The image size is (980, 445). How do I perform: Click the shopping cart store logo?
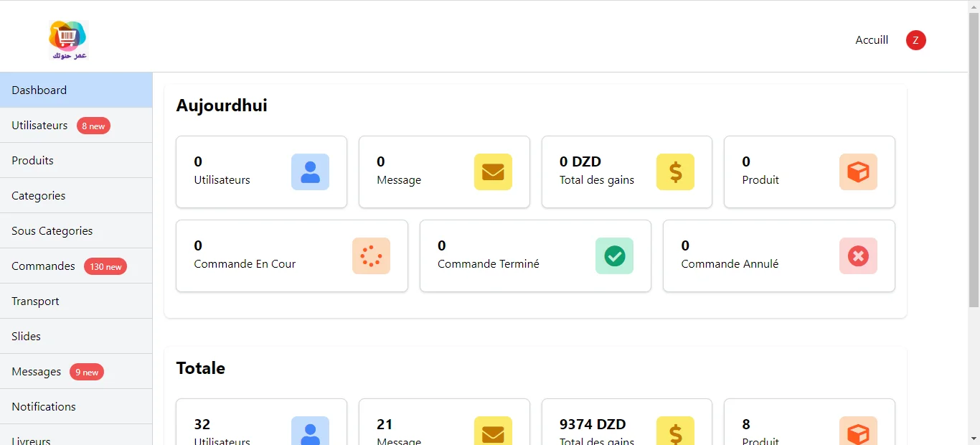(68, 39)
